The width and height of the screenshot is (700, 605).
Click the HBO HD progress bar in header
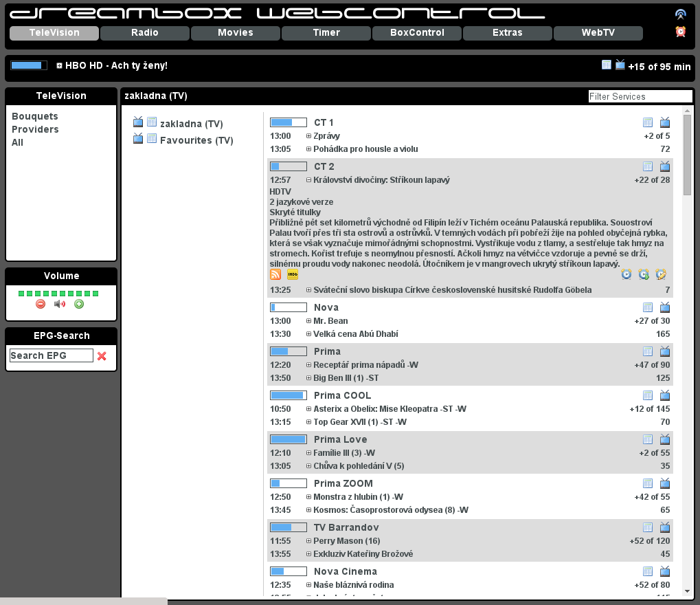click(29, 65)
